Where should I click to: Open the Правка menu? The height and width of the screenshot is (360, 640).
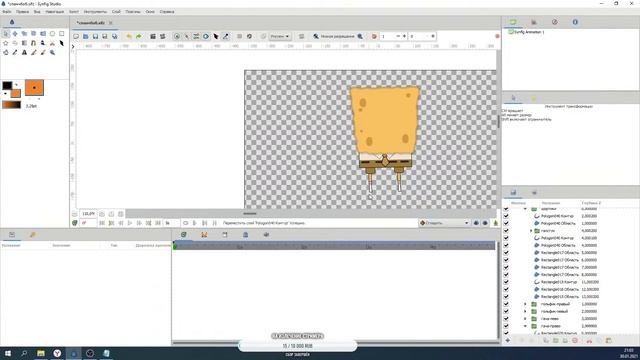coord(22,12)
